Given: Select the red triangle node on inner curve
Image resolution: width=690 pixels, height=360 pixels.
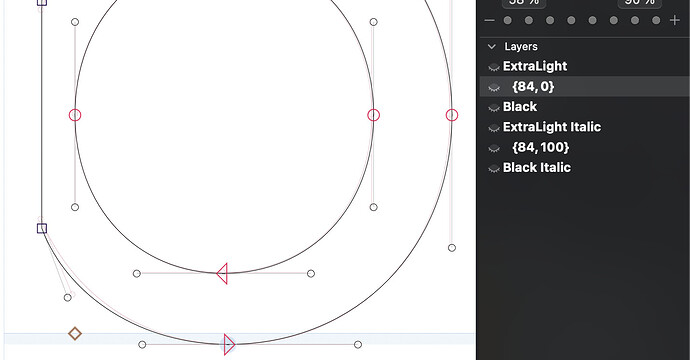Looking at the screenshot, I should click(x=222, y=273).
